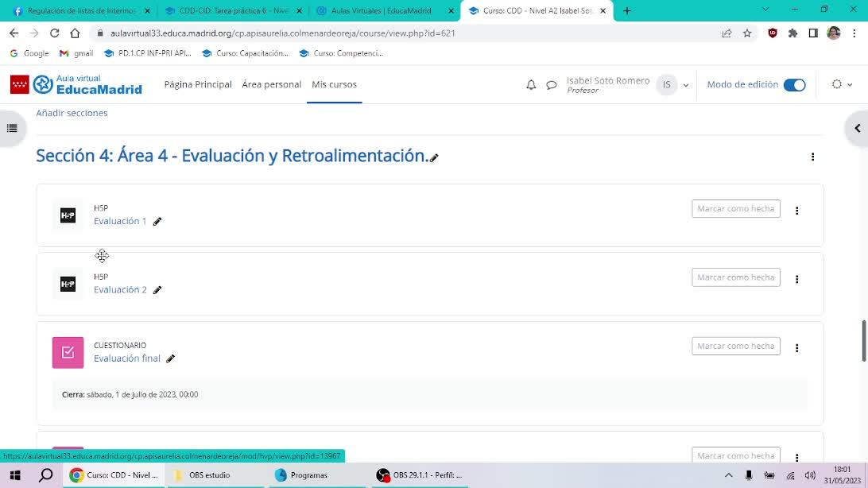
Task: Click the H5P icon of Evaluación 1
Action: pyautogui.click(x=68, y=215)
